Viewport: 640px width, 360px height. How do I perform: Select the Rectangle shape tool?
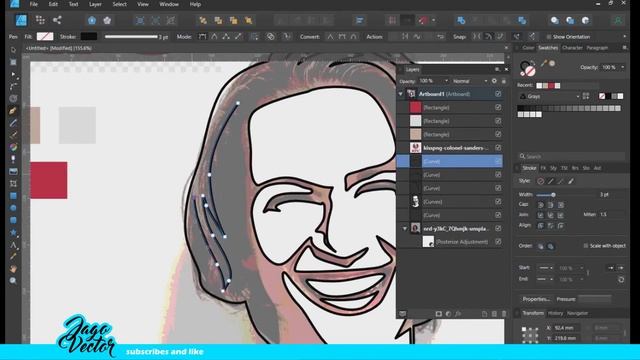pyautogui.click(x=13, y=196)
